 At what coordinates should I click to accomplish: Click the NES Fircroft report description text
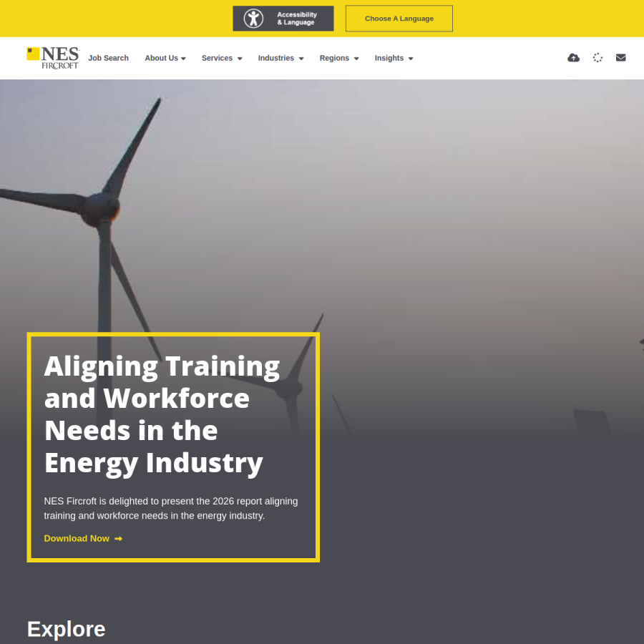171,509
